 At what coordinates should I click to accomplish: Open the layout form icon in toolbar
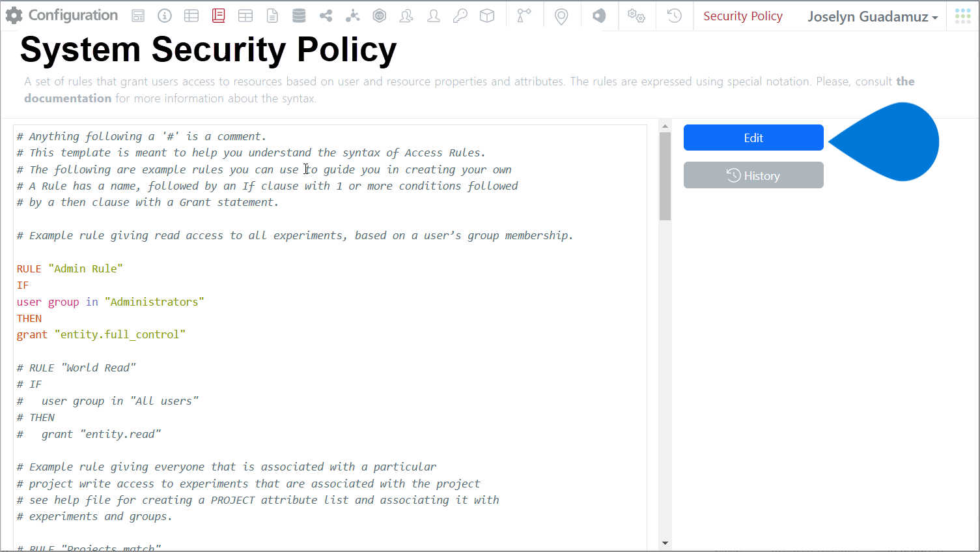138,16
